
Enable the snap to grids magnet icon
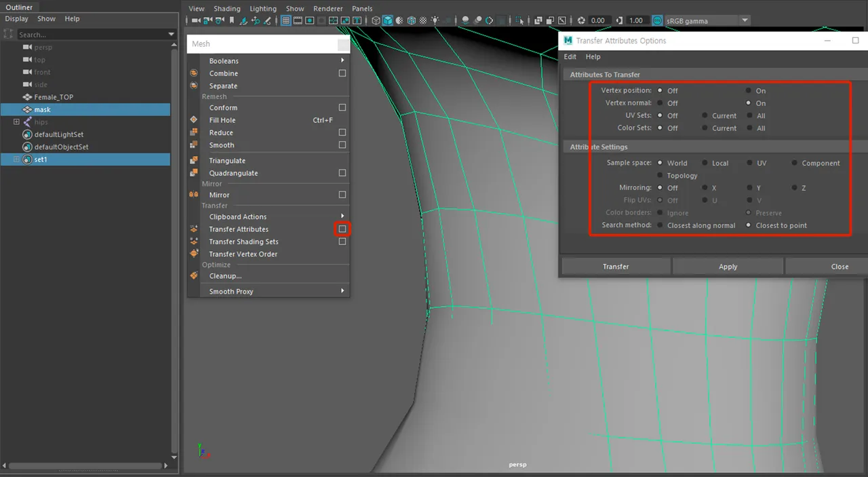point(243,21)
